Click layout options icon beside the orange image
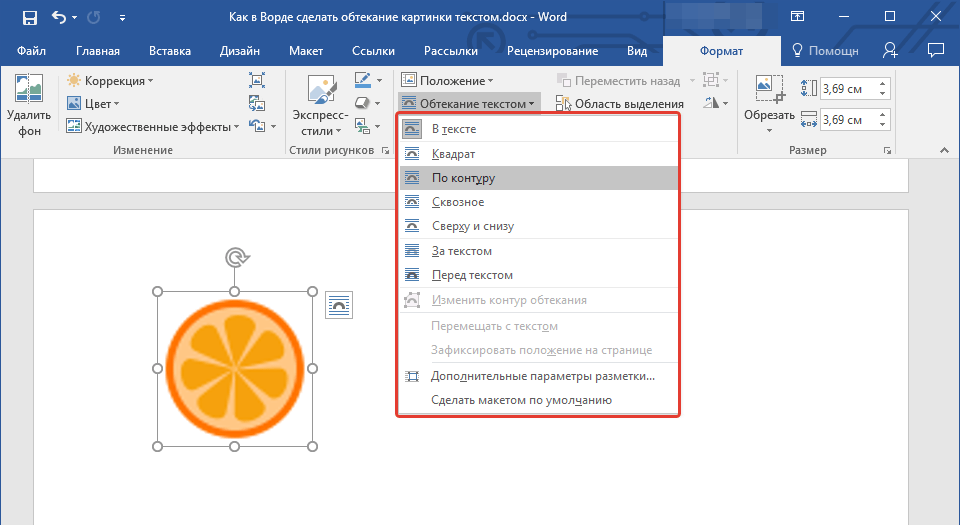960x525 pixels. point(339,305)
